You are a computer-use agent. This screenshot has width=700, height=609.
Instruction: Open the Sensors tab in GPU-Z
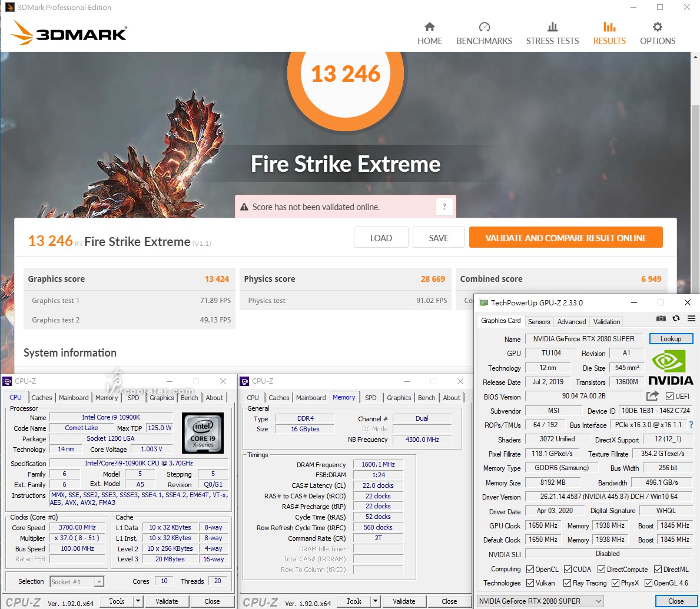539,322
